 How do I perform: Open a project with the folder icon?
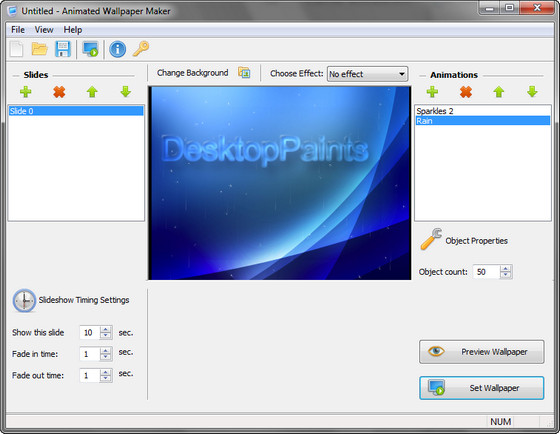[x=40, y=49]
